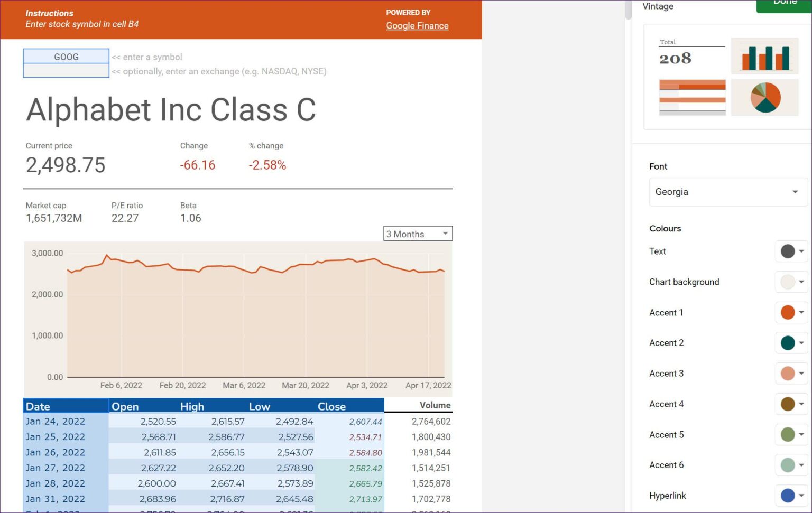Screen dimensions: 812x513
Task: Select the Accent 5 green swatch
Action: point(788,435)
